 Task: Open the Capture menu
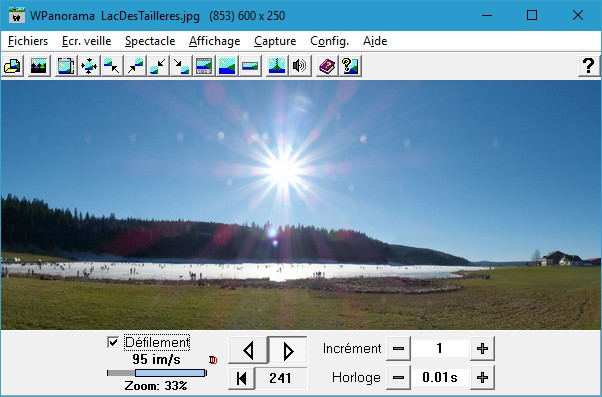point(275,41)
